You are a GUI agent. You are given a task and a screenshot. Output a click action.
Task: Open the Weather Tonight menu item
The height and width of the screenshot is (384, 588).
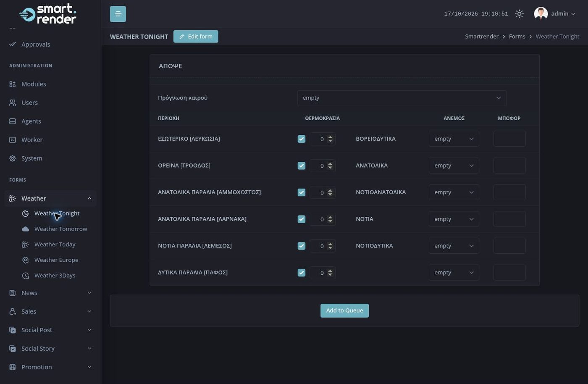57,213
